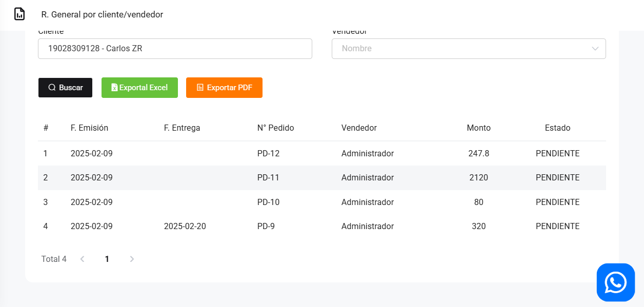
Task: Click the Monto column header
Action: coord(478,128)
